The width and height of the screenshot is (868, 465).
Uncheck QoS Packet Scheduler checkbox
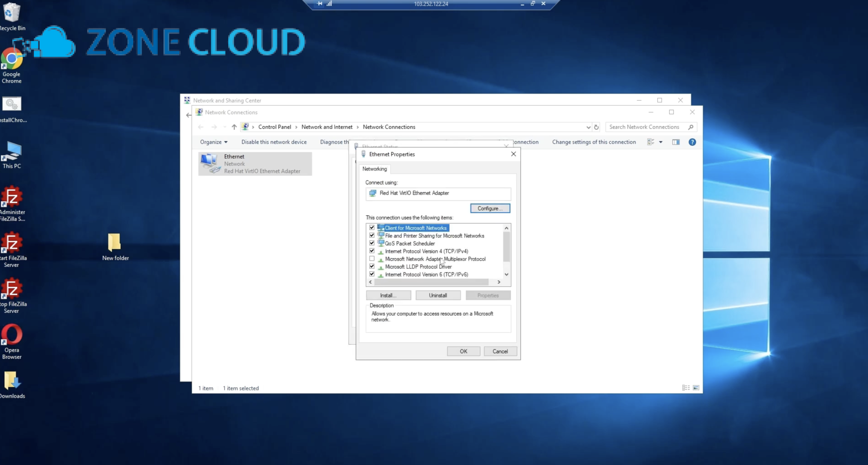(x=372, y=243)
